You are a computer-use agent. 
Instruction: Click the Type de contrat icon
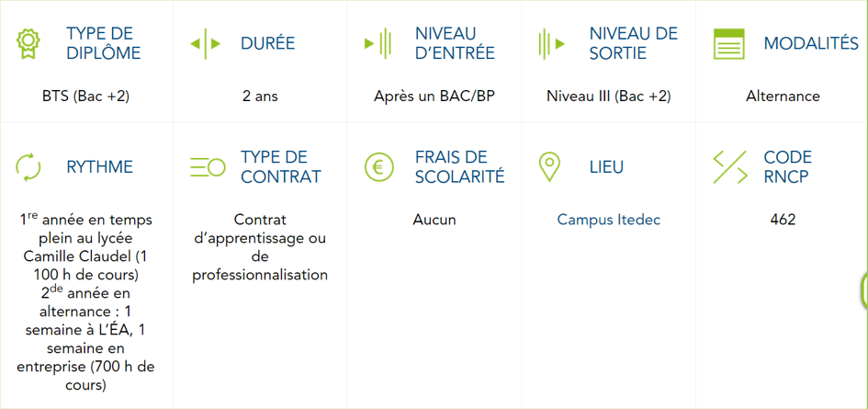coord(208,166)
